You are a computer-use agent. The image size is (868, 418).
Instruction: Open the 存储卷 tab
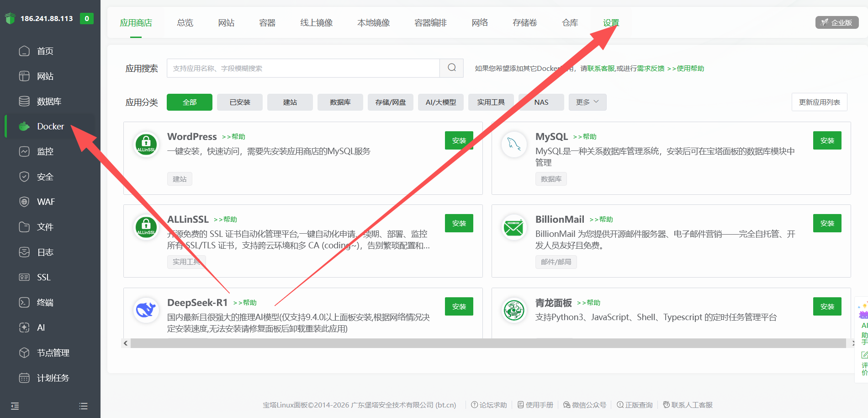pyautogui.click(x=525, y=23)
